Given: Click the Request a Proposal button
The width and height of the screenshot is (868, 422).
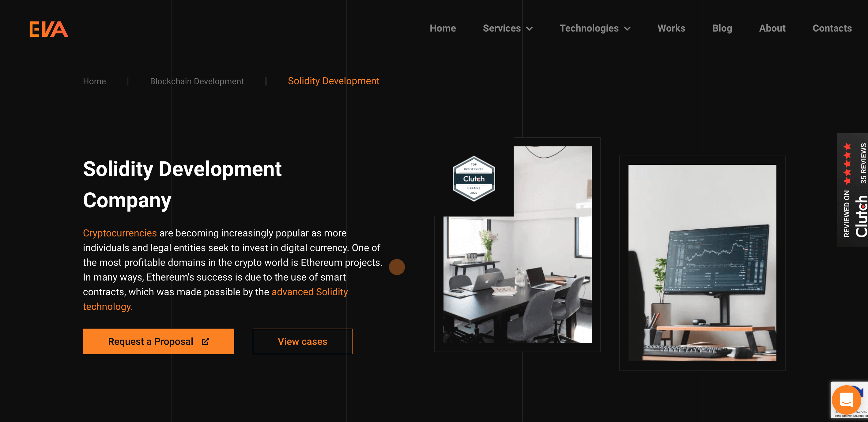Looking at the screenshot, I should pyautogui.click(x=160, y=341).
